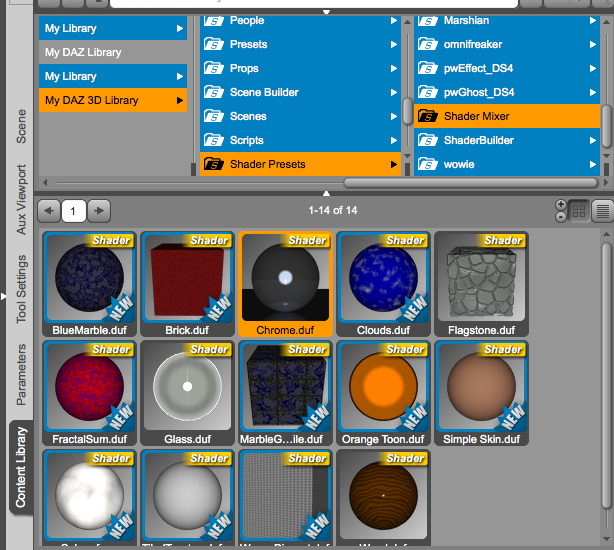The image size is (614, 550).
Task: Click the Presets folder icon
Action: pyautogui.click(x=214, y=44)
